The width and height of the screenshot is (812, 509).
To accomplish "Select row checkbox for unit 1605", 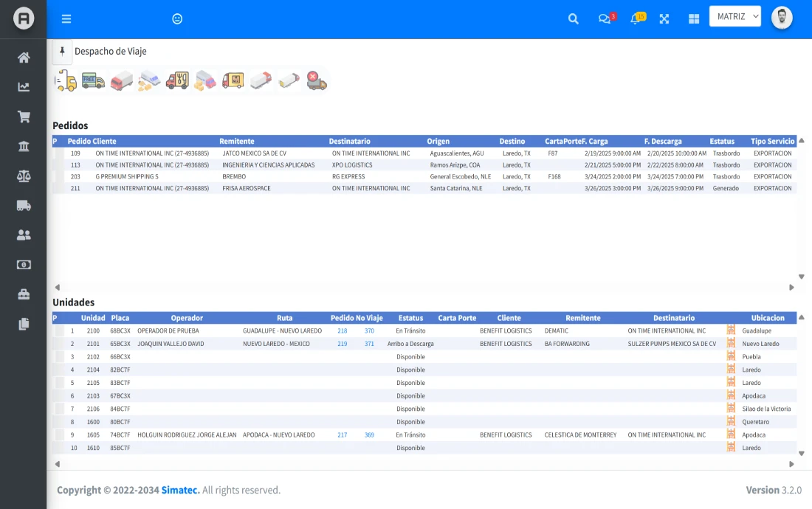I will point(60,435).
